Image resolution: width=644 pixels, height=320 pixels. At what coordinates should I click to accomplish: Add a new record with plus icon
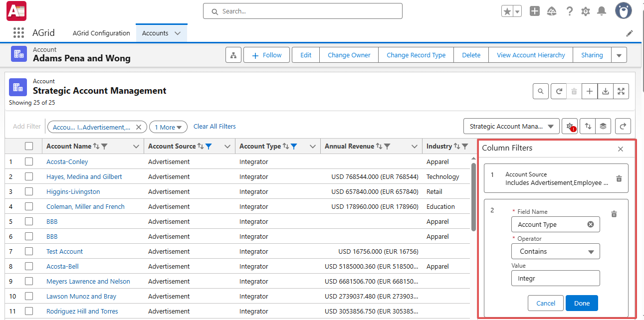coord(590,91)
